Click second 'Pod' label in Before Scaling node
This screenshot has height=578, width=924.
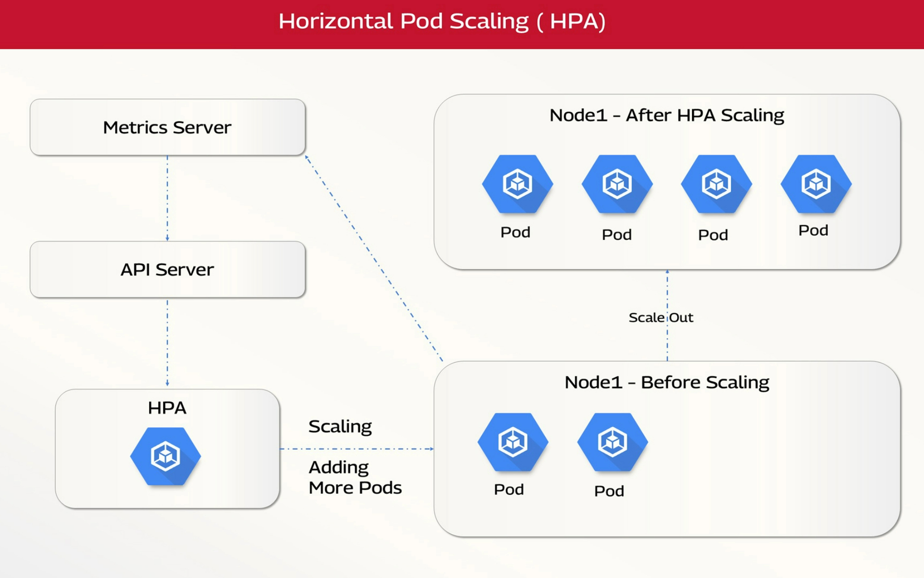[609, 491]
